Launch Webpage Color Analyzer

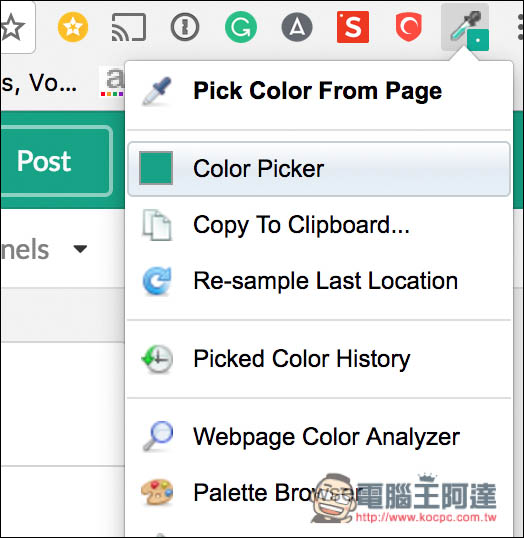pos(319,437)
